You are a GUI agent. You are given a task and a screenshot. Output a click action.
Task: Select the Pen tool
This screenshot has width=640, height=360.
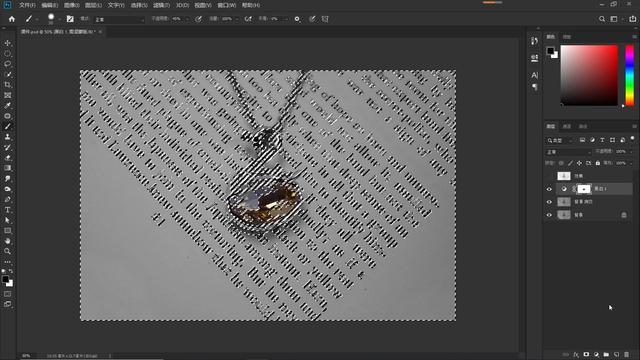tap(7, 199)
